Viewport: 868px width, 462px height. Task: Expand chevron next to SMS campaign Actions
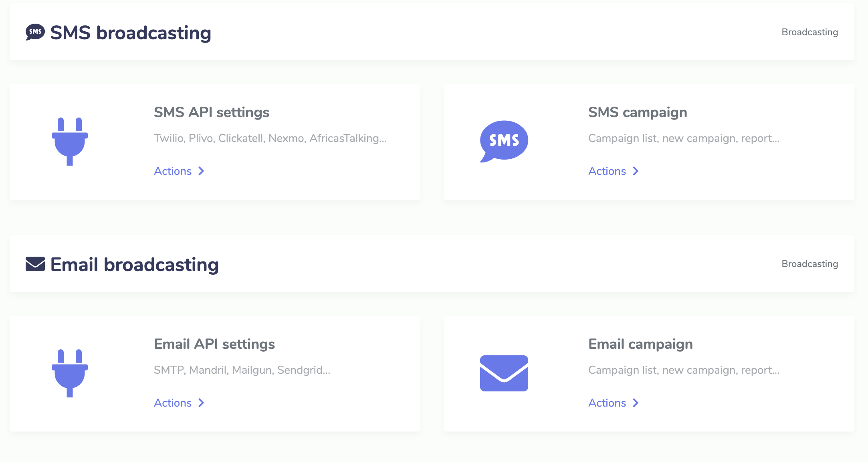point(636,171)
